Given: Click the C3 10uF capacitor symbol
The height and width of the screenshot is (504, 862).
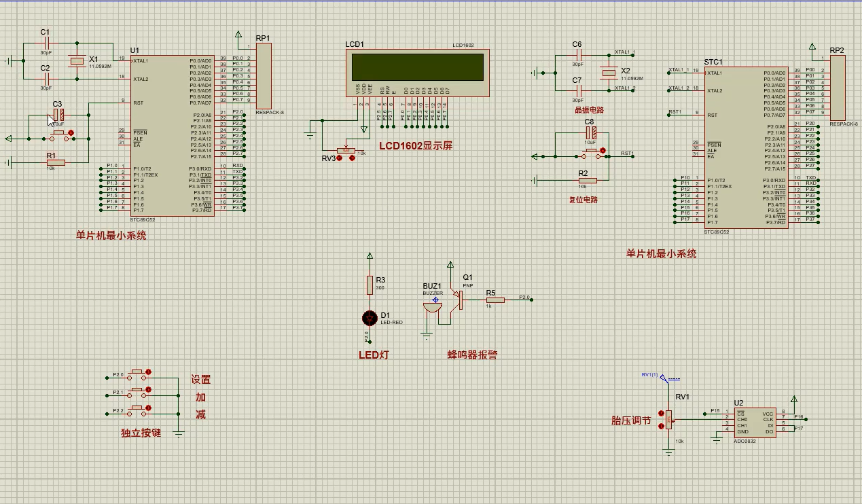Looking at the screenshot, I should coord(58,115).
